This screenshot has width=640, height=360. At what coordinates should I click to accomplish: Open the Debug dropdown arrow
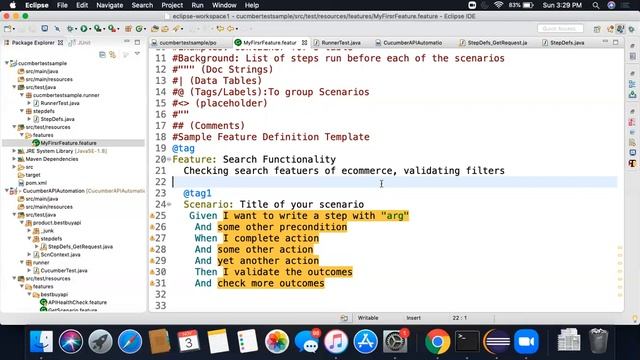point(76,29)
